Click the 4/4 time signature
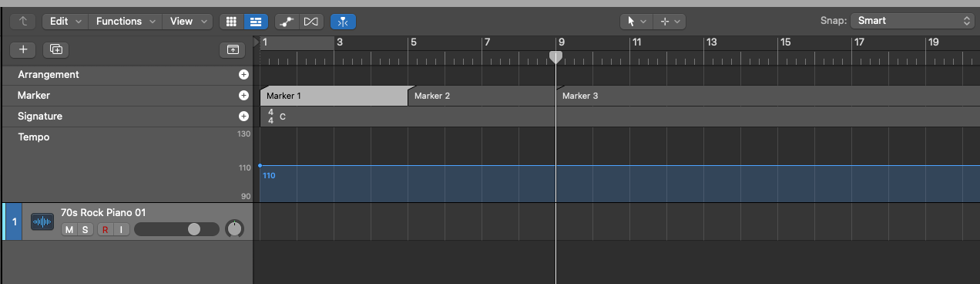The width and height of the screenshot is (980, 284). tap(270, 117)
